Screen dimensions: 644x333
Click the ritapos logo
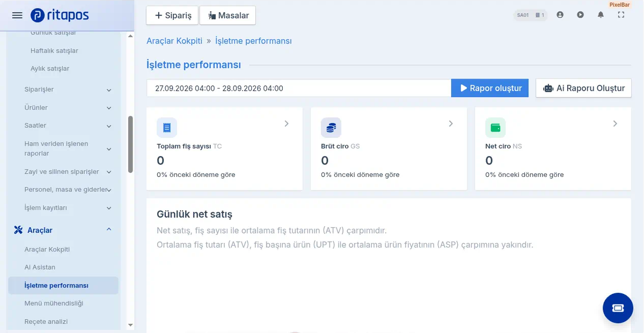60,15
